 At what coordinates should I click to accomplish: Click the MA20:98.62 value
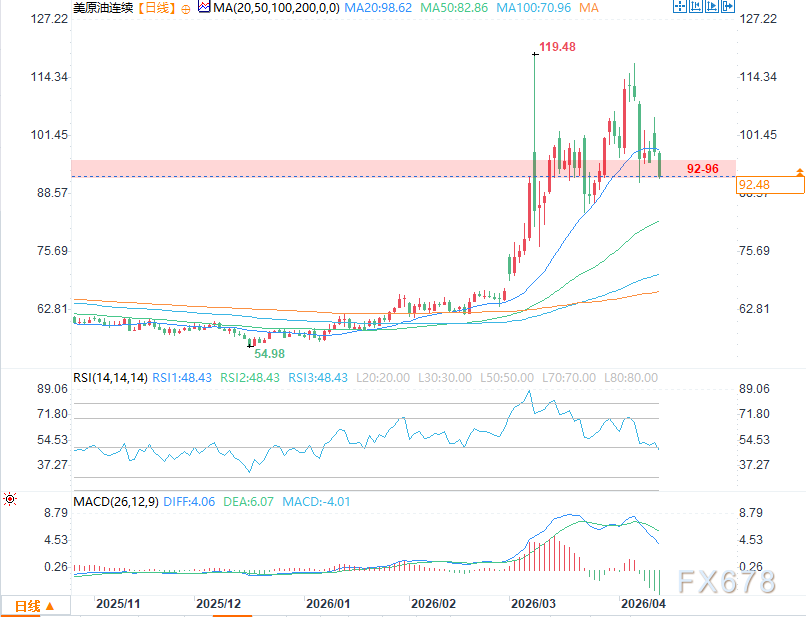tap(378, 8)
